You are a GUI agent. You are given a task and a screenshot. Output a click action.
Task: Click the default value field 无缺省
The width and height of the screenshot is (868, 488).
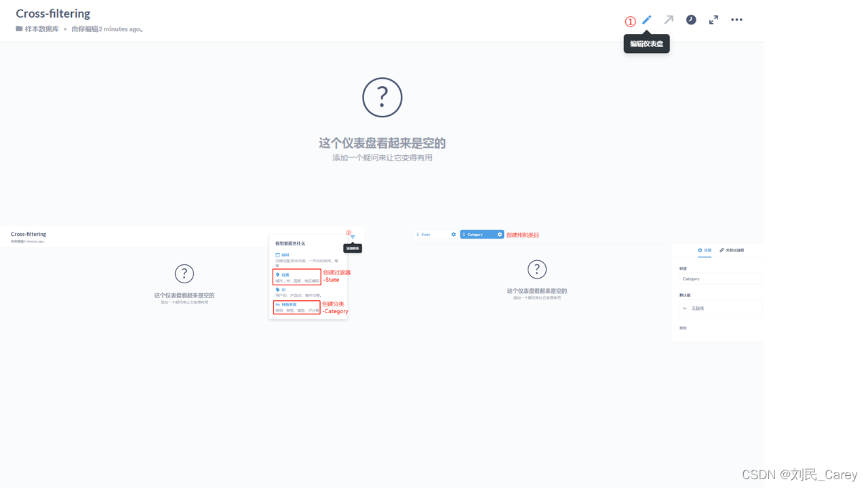720,308
